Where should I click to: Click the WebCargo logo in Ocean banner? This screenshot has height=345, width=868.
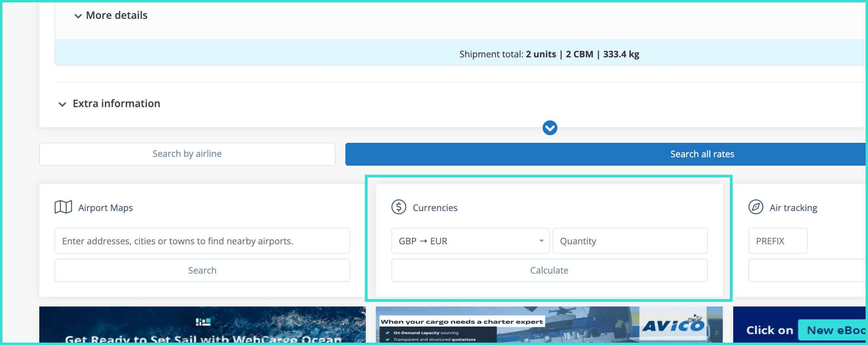click(x=203, y=322)
